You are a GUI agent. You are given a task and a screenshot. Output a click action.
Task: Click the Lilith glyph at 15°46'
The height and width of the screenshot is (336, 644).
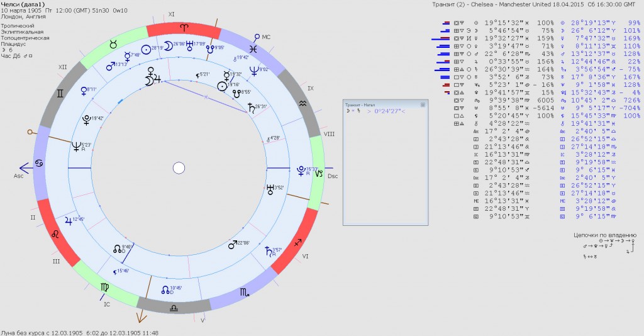pos(116,272)
